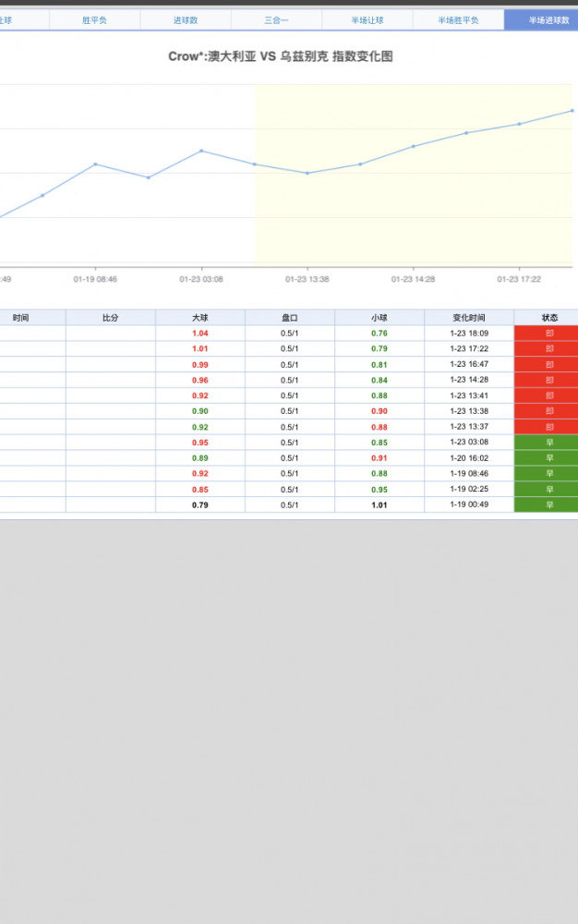This screenshot has width=578, height=924.
Task: Click 小球 value 0.90 in the 13:38 row
Action: coord(379,411)
